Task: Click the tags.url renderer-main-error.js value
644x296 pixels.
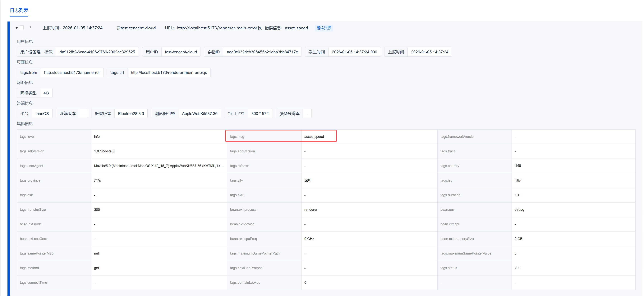Action: [x=169, y=73]
